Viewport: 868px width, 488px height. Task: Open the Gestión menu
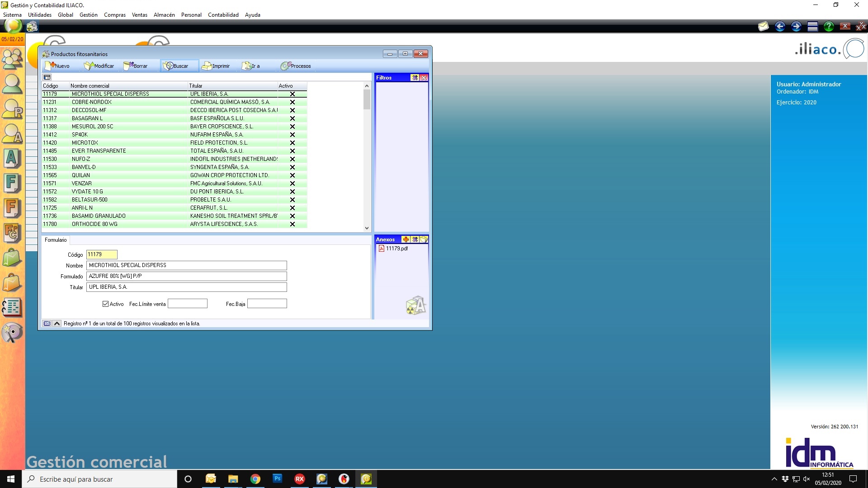click(x=89, y=15)
